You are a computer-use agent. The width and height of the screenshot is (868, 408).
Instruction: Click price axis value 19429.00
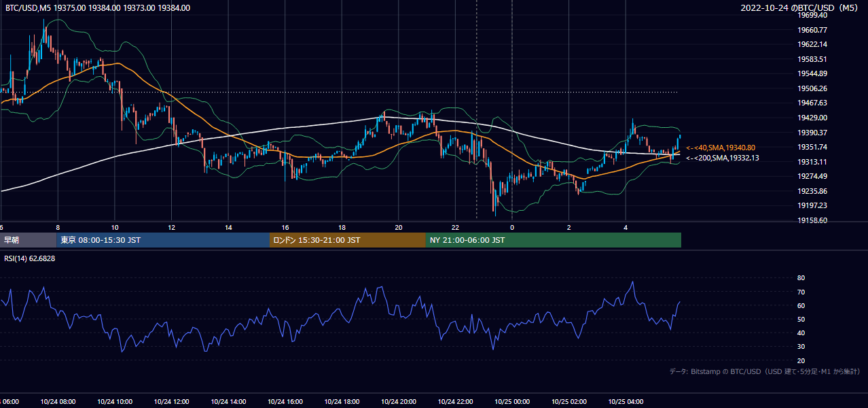tap(812, 118)
